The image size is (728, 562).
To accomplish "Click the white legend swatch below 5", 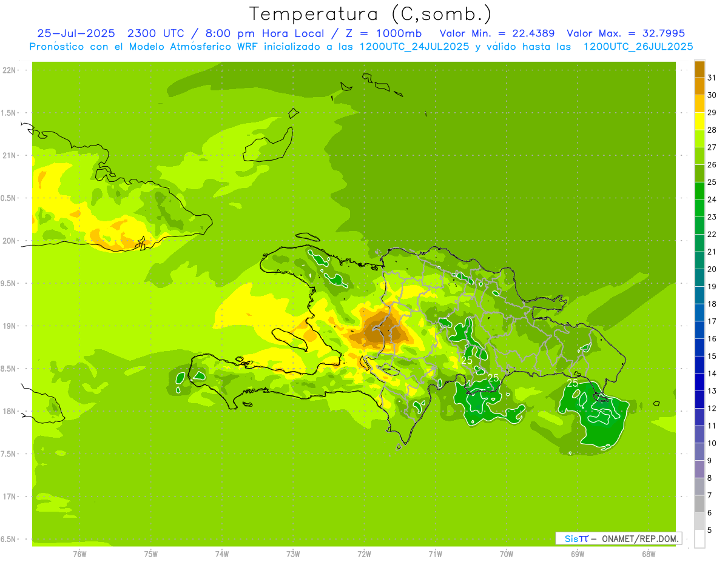I will coord(699,539).
